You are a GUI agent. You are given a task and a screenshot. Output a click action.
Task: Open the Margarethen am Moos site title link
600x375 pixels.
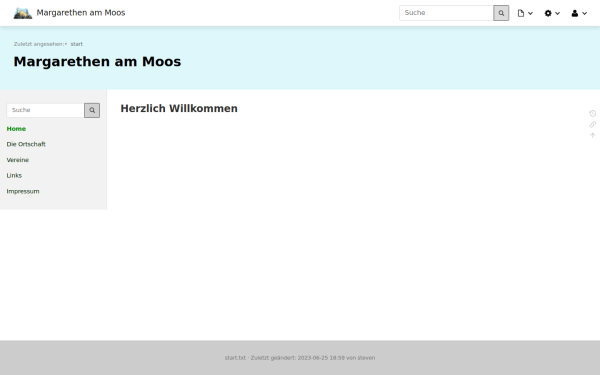[81, 13]
